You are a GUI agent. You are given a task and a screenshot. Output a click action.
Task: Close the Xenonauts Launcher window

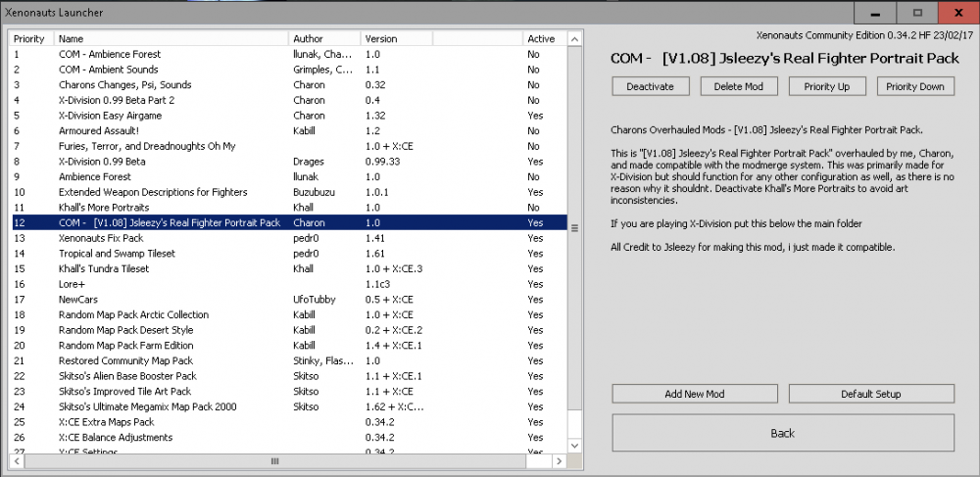coord(958,13)
